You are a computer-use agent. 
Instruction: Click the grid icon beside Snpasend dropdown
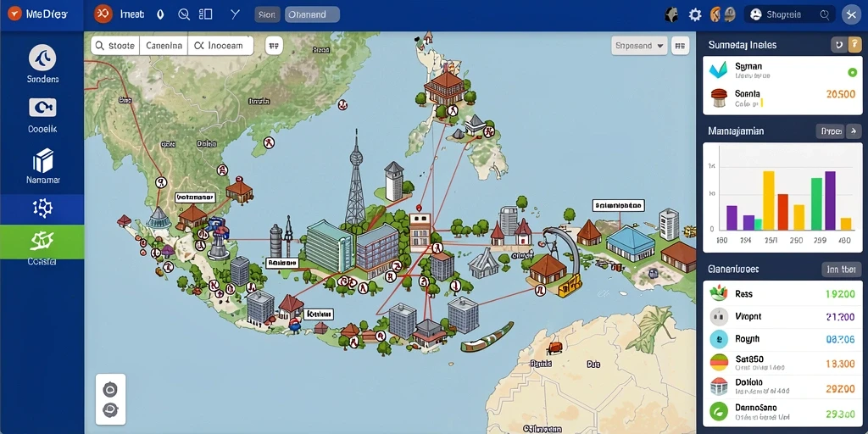tap(680, 46)
